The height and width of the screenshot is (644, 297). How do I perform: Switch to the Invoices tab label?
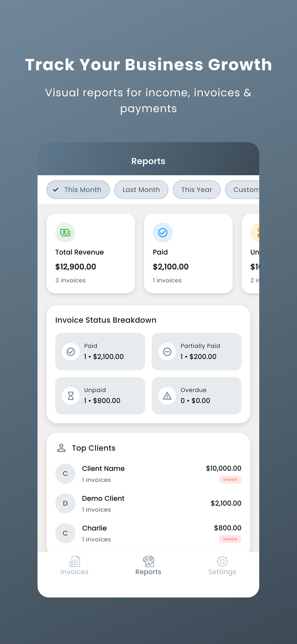[75, 572]
